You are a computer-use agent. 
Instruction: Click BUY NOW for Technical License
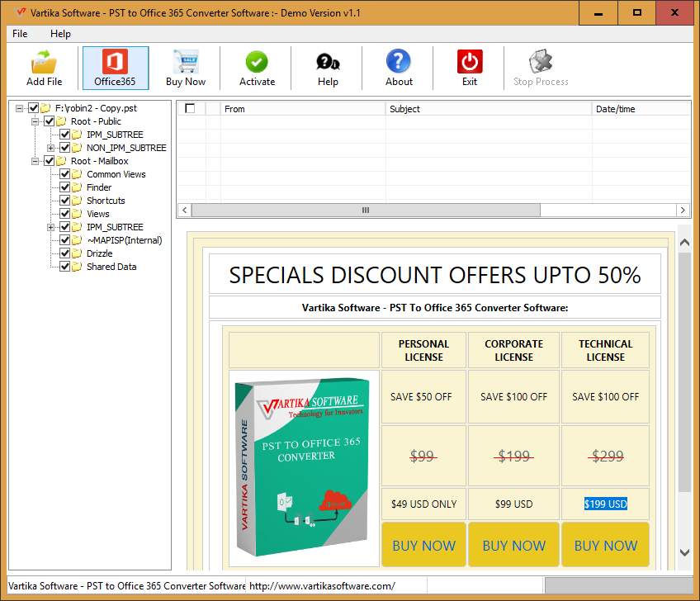point(605,545)
